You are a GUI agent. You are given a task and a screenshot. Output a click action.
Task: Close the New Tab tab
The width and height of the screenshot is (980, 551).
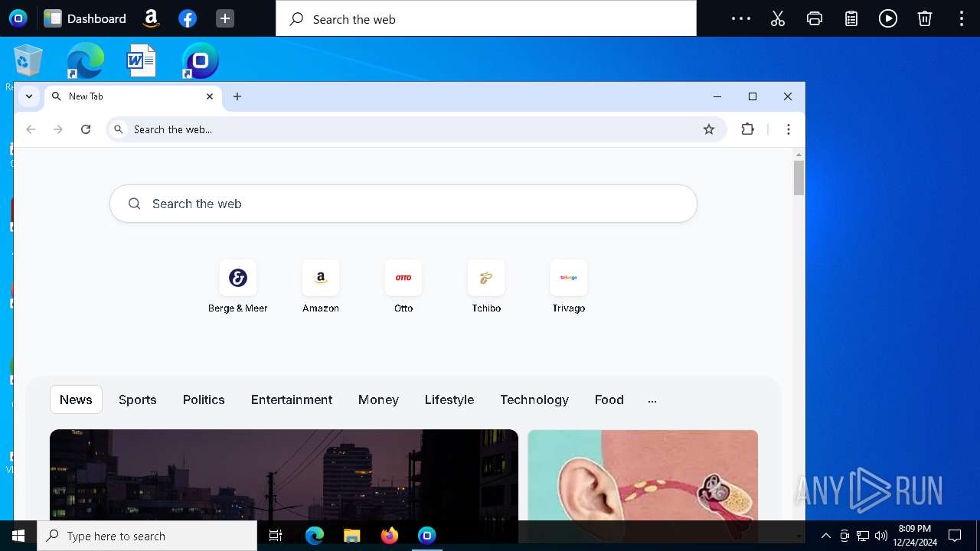coord(210,96)
